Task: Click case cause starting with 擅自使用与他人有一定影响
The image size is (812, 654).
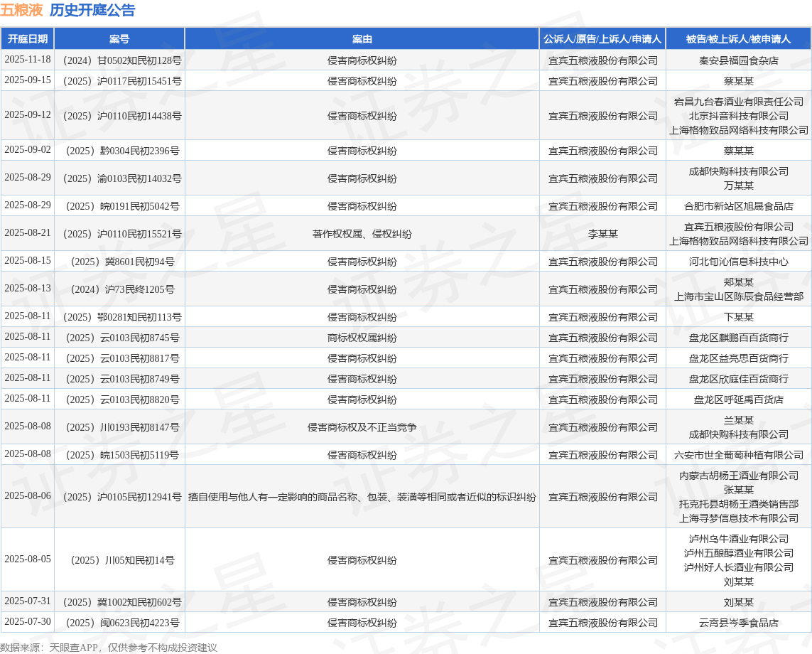Action: tap(362, 498)
